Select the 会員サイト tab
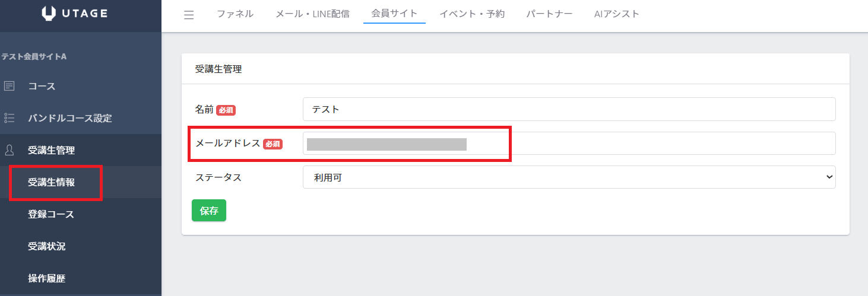 click(x=394, y=14)
